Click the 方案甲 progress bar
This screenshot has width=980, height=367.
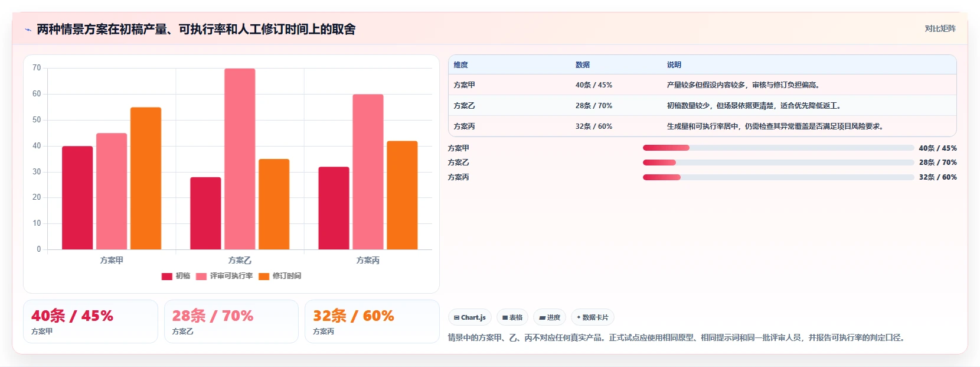click(x=778, y=148)
